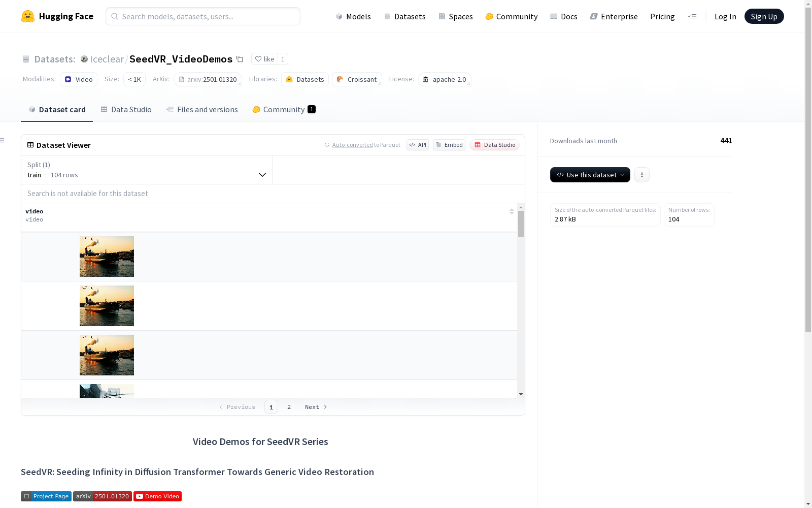812x508 pixels.
Task: Click Previous in the viewer pagination
Action: click(237, 407)
